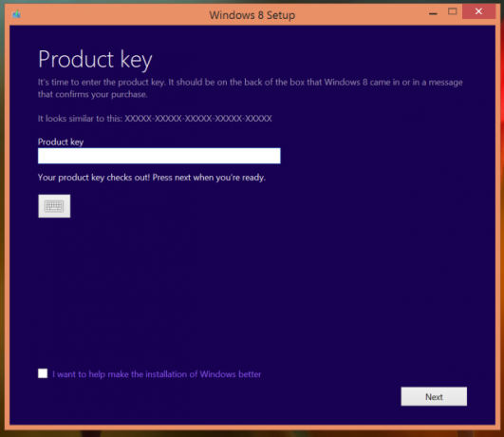Viewport: 504px width, 437px height.
Task: Open the on-screen keyboard button
Action: point(54,206)
